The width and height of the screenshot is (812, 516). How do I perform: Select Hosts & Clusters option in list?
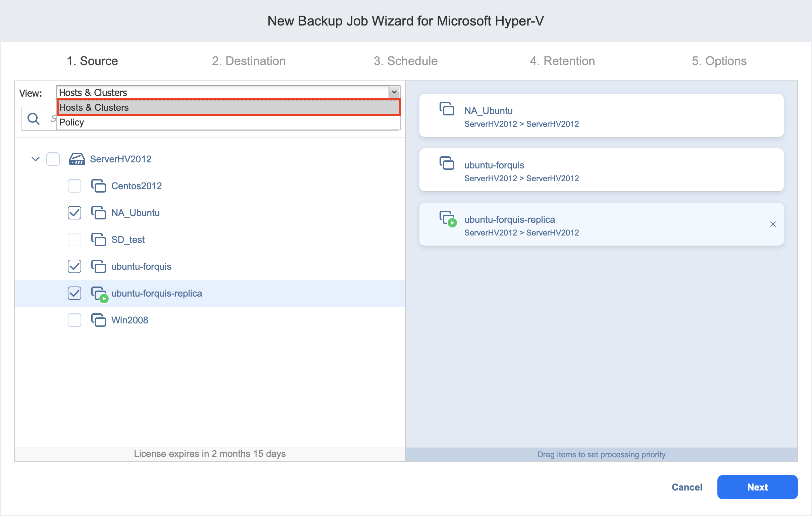(x=94, y=108)
